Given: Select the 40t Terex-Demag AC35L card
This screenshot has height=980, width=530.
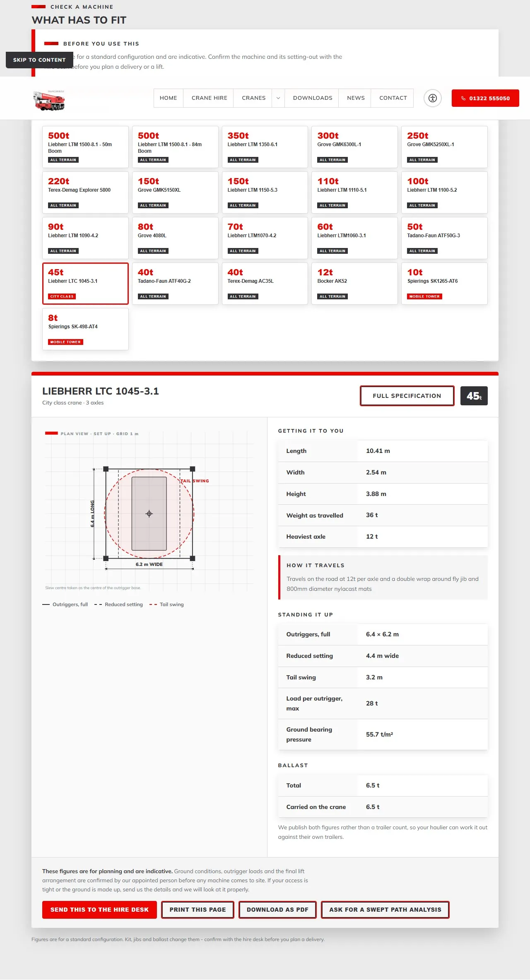Looking at the screenshot, I should 265,284.
